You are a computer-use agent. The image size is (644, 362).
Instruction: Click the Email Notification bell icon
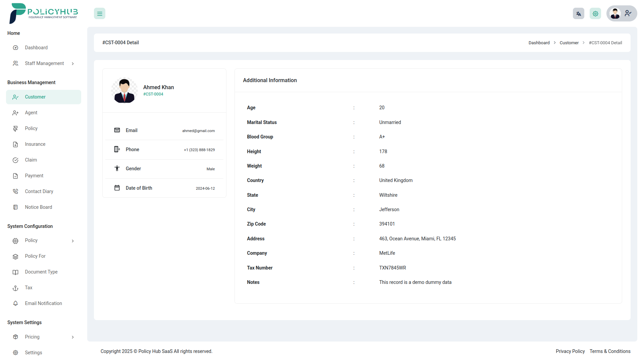coord(15,303)
